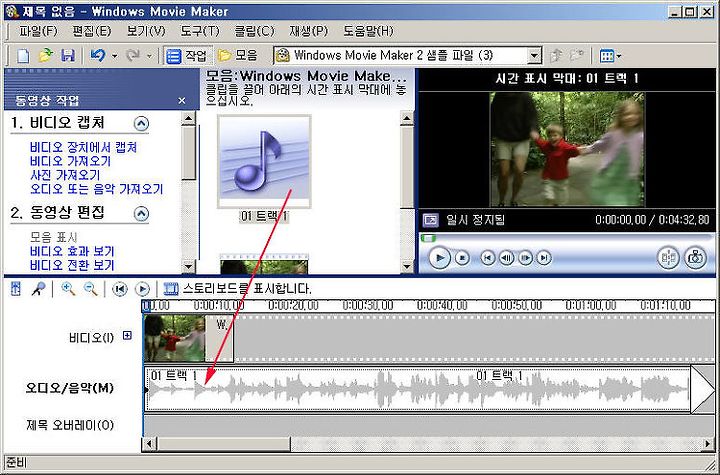This screenshot has height=475, width=720.
Task: Open the 재생(P) menu
Action: 308,31
